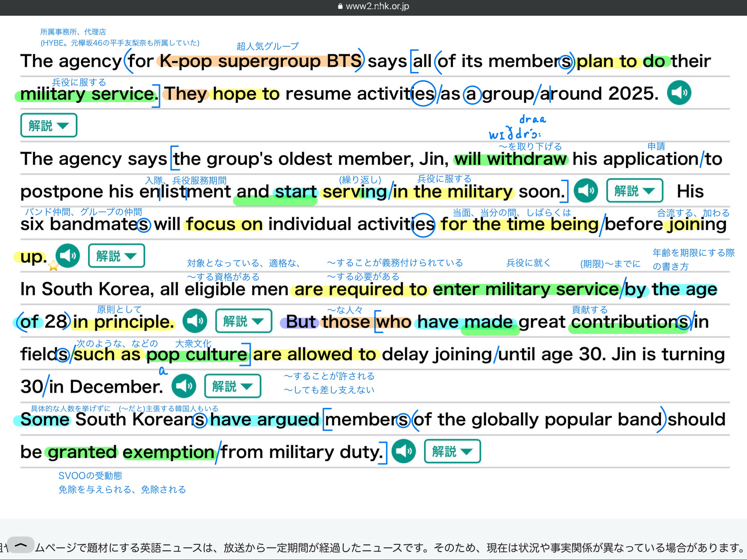Click the phrase 'K-pop supergroup BTS'

pos(260,61)
